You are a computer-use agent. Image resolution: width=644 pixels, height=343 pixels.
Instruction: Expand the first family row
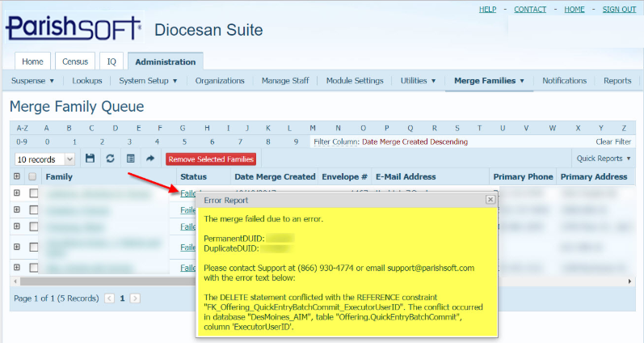click(17, 193)
